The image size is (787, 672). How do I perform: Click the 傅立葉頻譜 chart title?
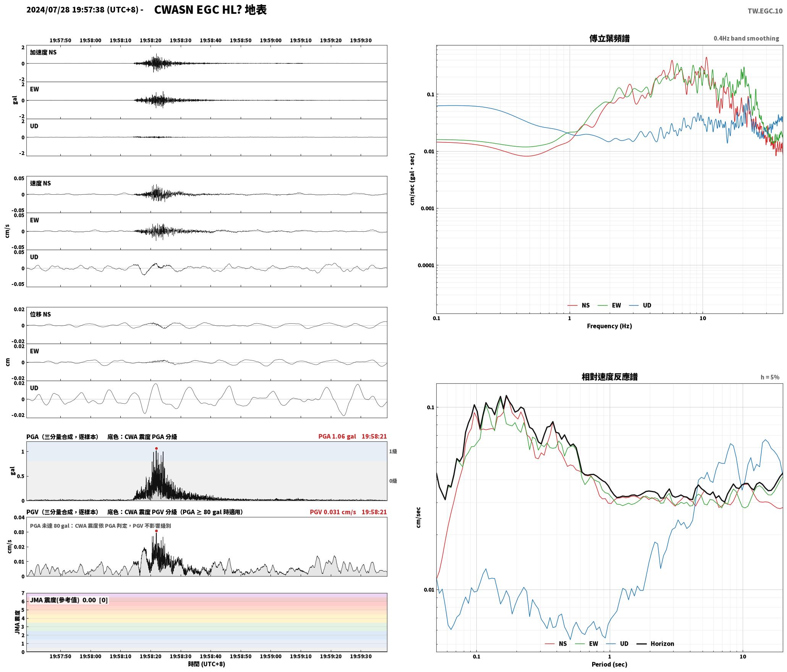tap(609, 38)
